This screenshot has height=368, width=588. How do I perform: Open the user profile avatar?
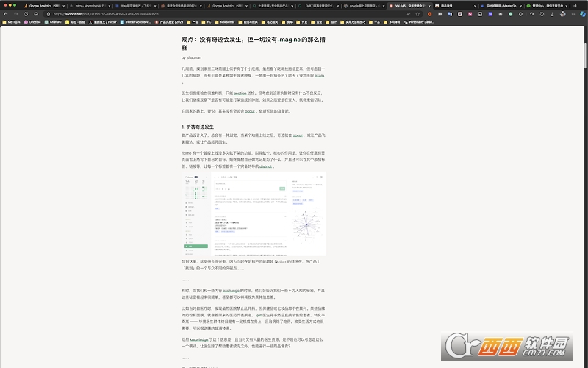coord(562,14)
